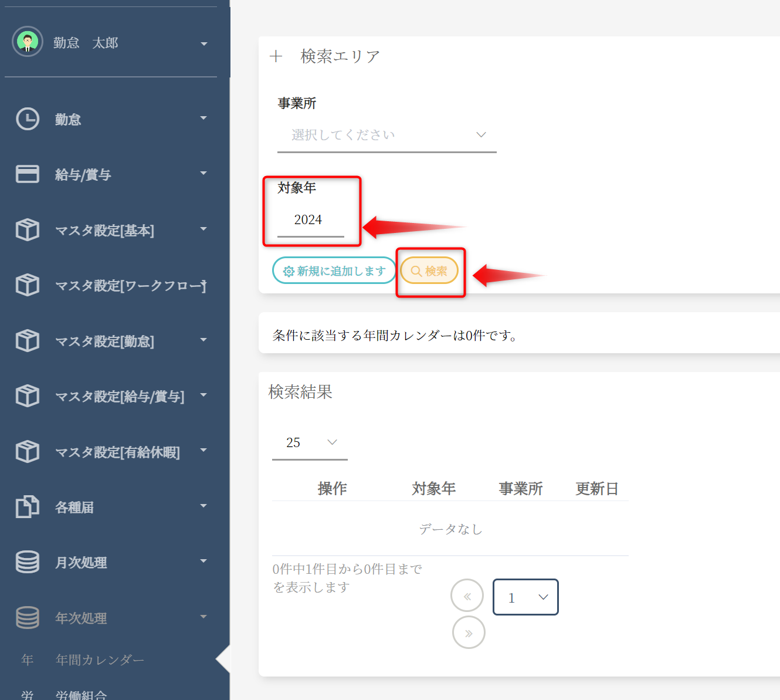Click the database icon beside 月次処理
The image size is (780, 700).
pos(28,562)
